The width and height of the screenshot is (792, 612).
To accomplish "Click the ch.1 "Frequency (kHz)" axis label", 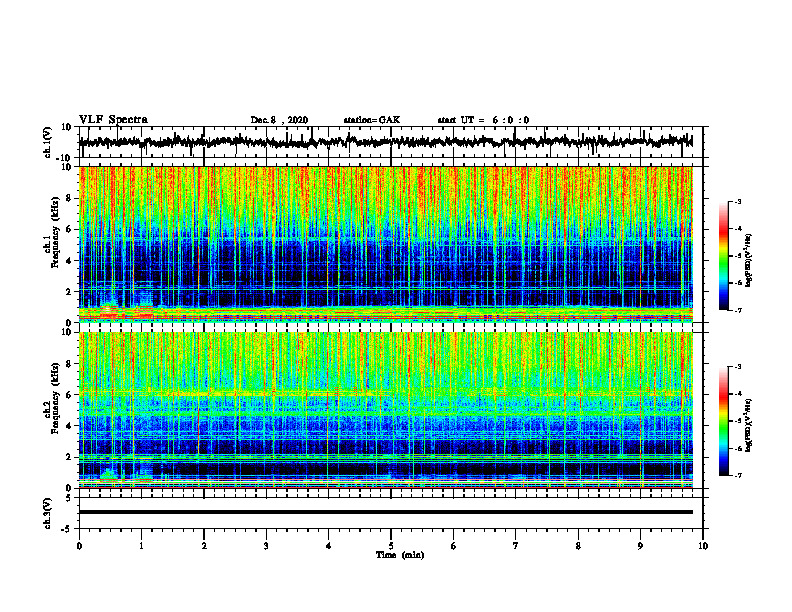I will [x=55, y=233].
